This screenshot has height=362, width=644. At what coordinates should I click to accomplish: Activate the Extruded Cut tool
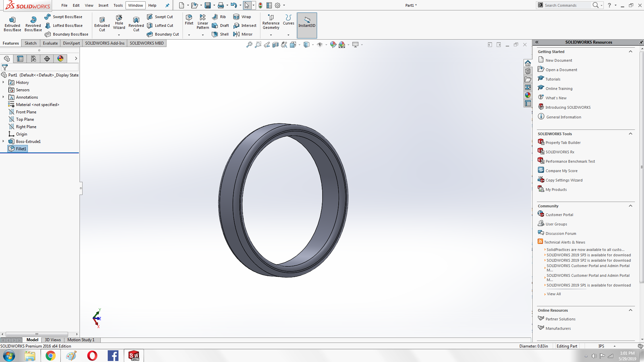point(102,24)
